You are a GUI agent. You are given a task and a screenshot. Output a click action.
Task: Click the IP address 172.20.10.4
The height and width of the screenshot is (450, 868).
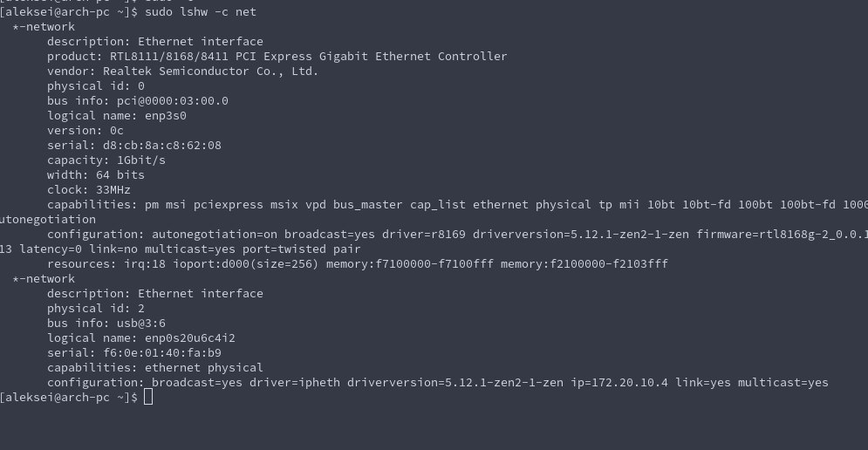point(630,383)
